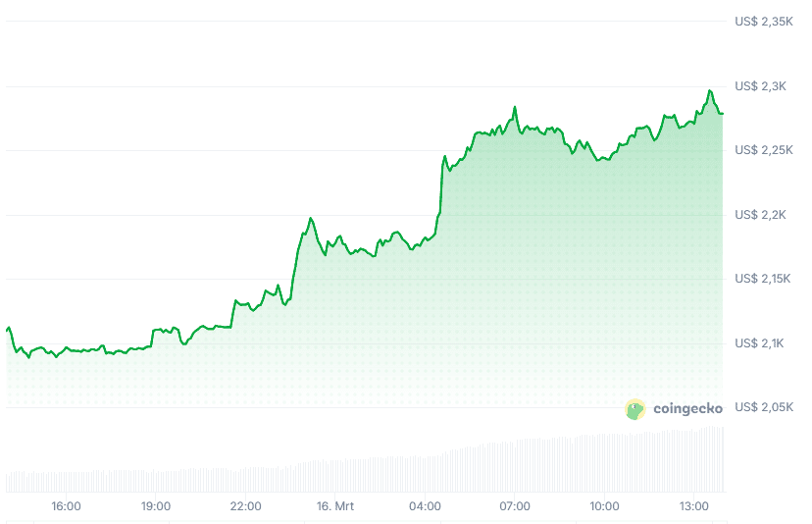Image resolution: width=812 pixels, height=524 pixels.
Task: Select the 19:00 time axis label
Action: [x=156, y=506]
